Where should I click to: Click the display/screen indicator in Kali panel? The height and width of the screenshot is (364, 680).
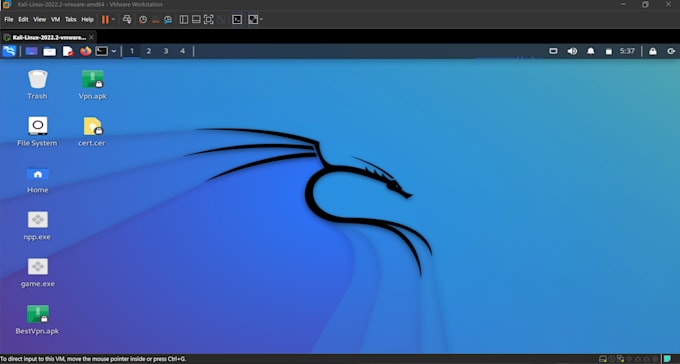553,51
